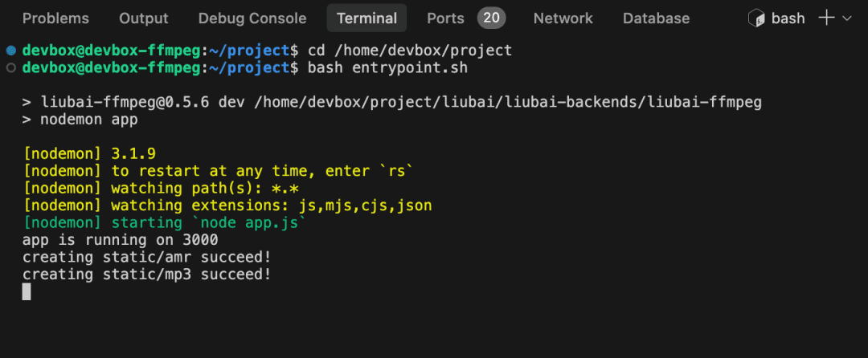Click the Ports count badge 20

(492, 18)
